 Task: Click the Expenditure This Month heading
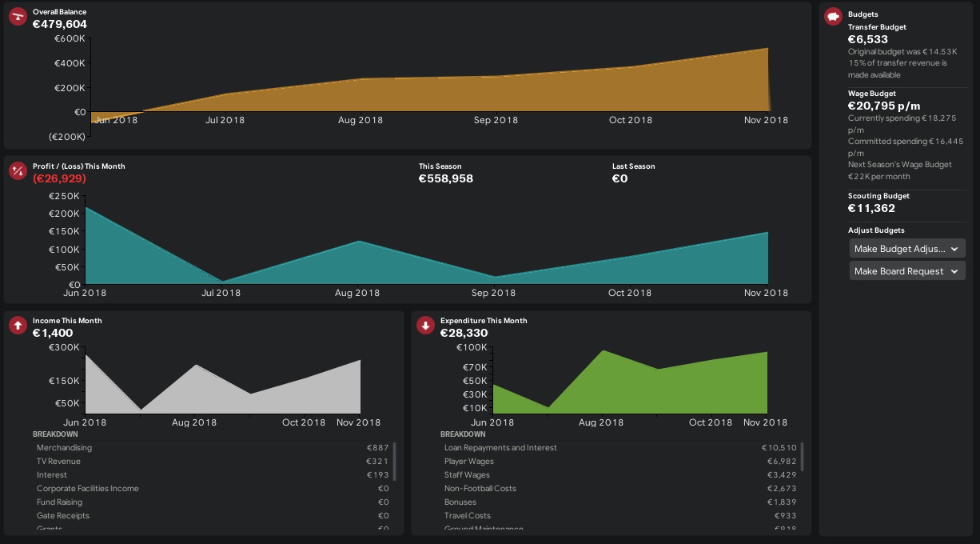(484, 321)
